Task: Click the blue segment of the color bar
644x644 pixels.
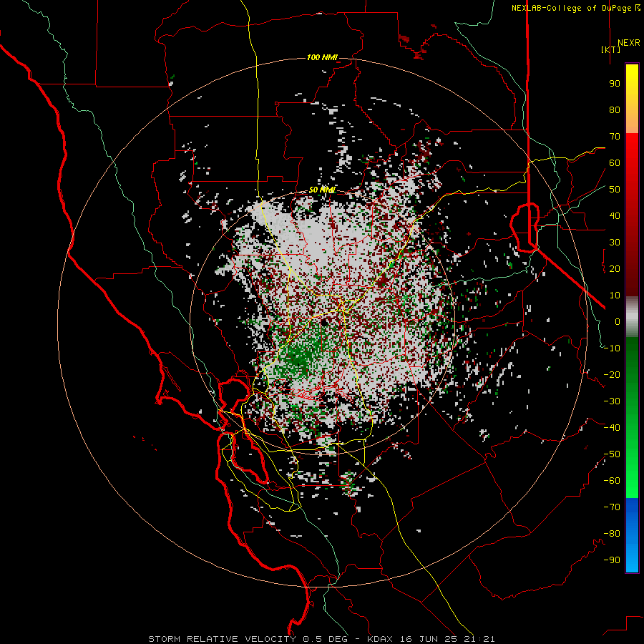Action: [x=632, y=535]
